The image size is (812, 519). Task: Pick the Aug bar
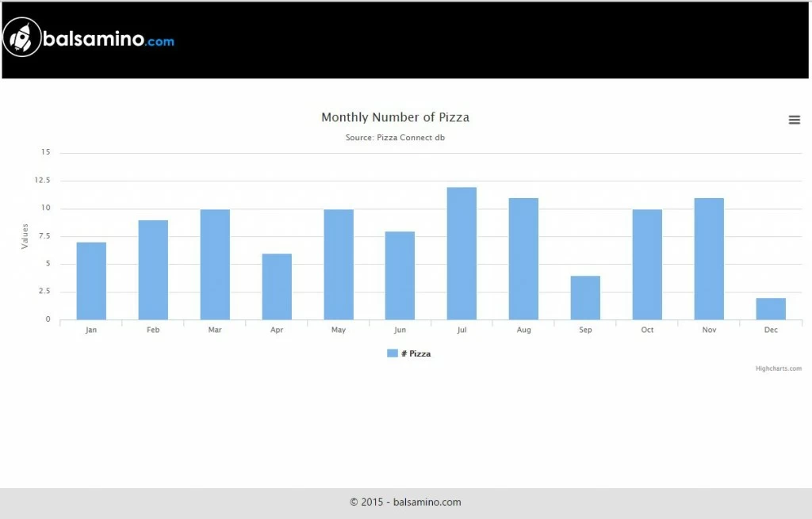point(523,259)
